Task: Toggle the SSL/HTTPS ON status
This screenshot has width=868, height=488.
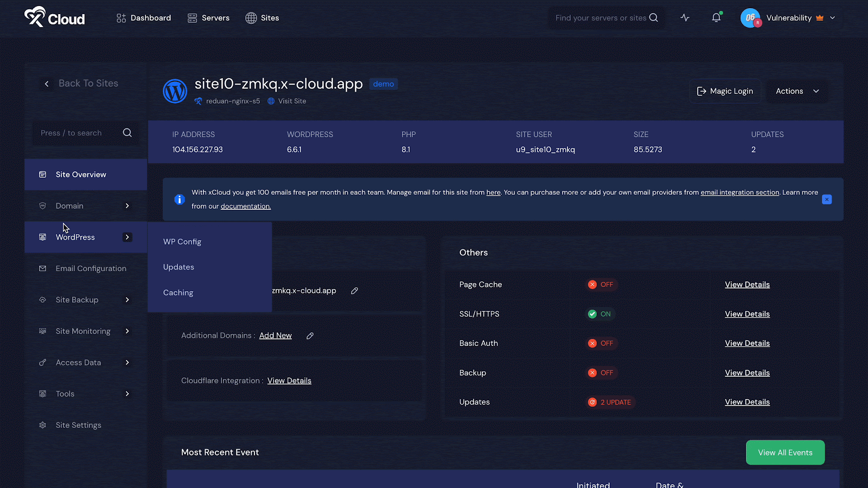Action: tap(599, 313)
